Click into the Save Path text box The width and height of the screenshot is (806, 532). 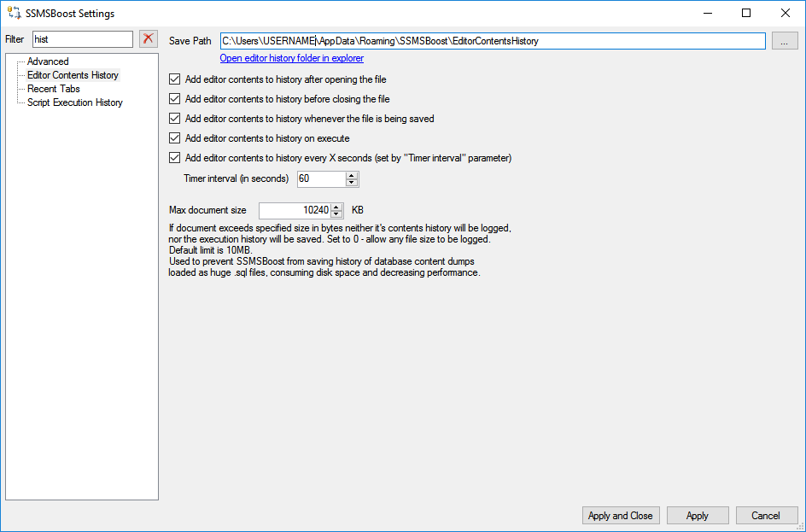pos(493,41)
